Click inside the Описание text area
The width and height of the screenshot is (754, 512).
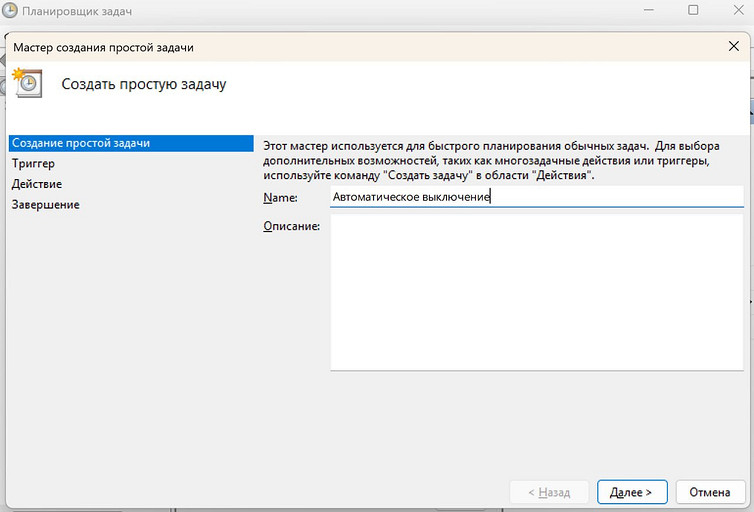pos(537,292)
